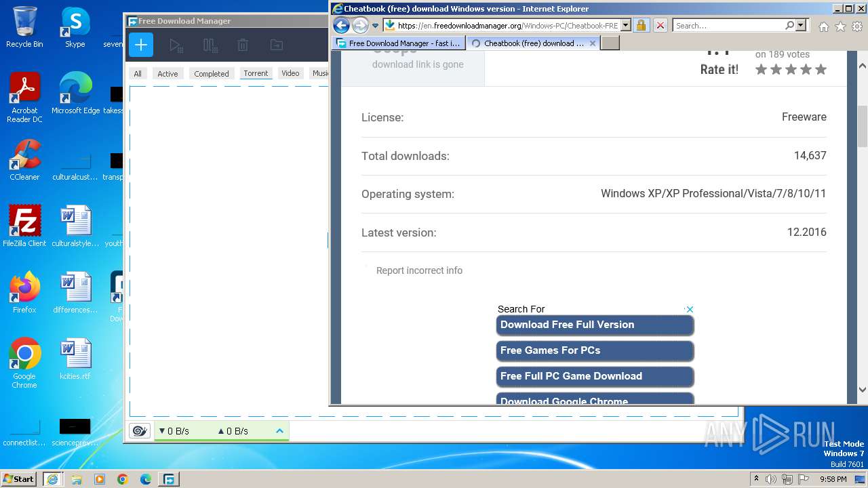The image size is (868, 488).
Task: Click the search magnifier icon
Action: click(790, 26)
